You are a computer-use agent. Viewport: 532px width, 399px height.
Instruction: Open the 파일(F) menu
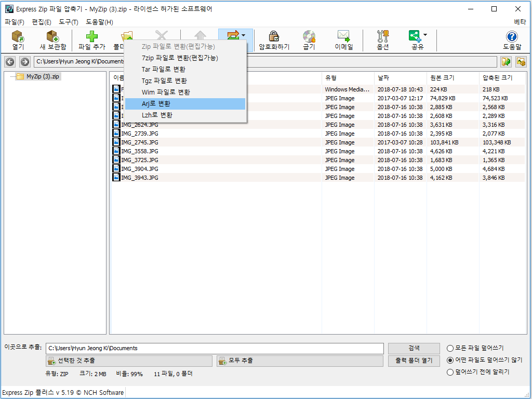pos(15,22)
